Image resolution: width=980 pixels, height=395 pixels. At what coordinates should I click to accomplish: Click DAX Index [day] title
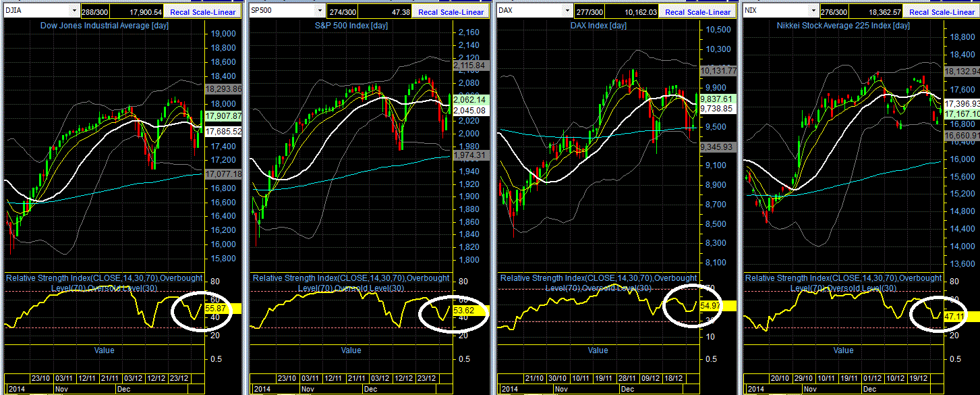tap(598, 24)
